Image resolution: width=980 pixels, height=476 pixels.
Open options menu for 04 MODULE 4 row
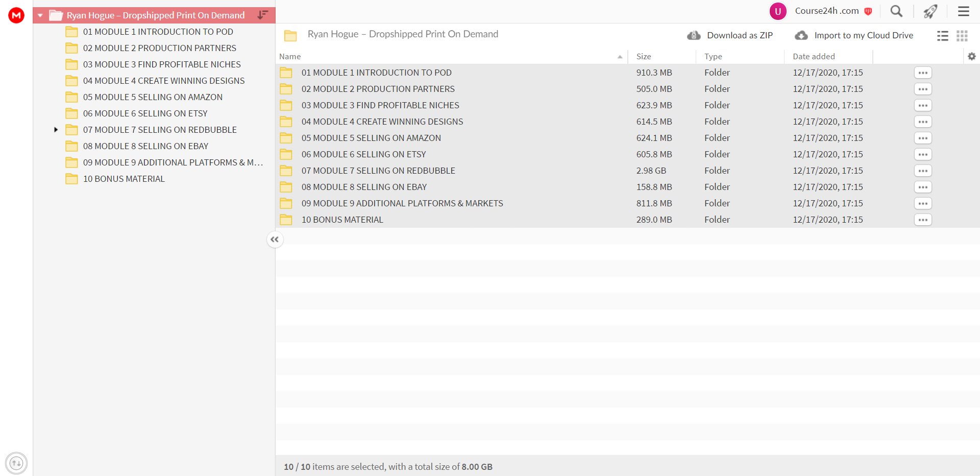coord(923,122)
